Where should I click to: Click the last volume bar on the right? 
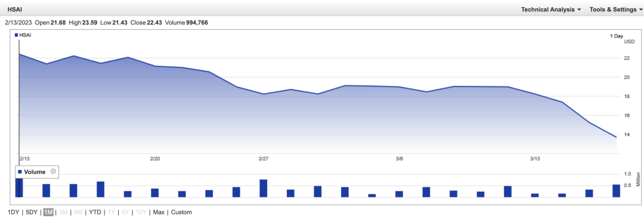click(x=616, y=191)
